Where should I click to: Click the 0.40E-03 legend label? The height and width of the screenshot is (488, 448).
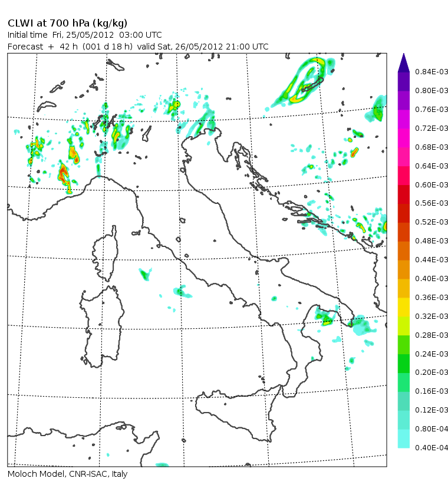click(x=431, y=279)
